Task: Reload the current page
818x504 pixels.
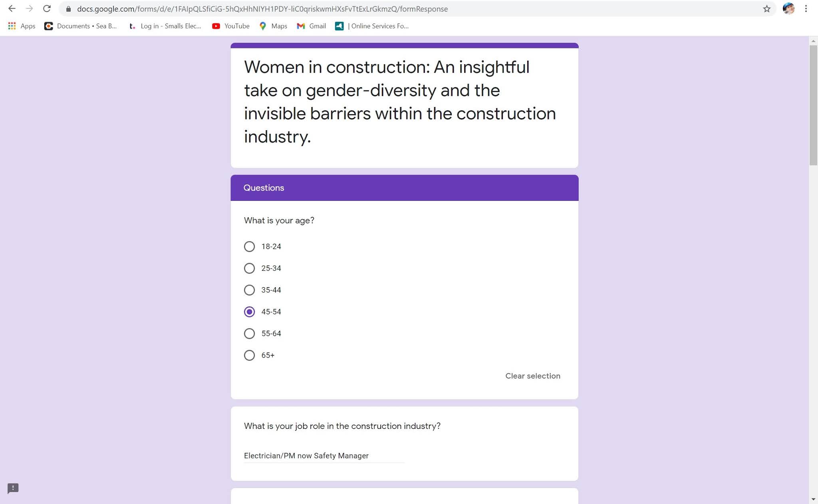Action: 47,8
